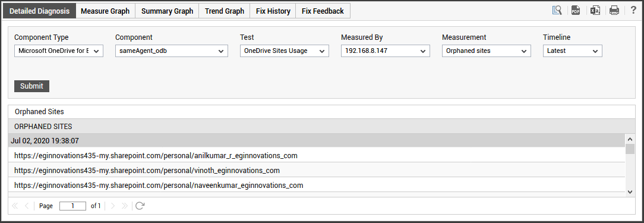Click the page number input field
The width and height of the screenshot is (644, 223).
click(72, 206)
